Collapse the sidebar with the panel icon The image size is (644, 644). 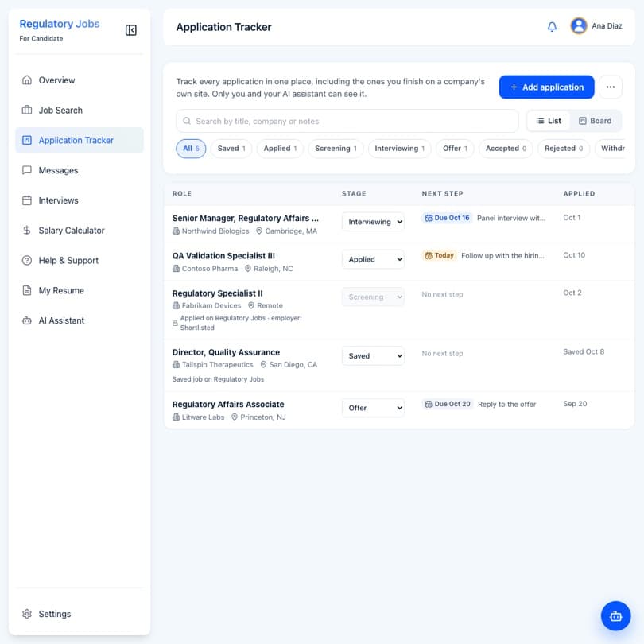[130, 30]
